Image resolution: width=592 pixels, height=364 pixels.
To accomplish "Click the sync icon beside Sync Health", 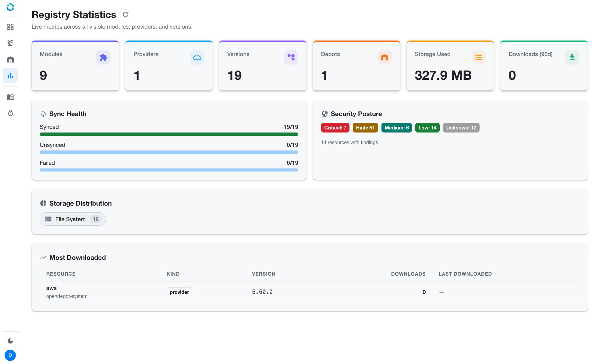I will pyautogui.click(x=43, y=114).
